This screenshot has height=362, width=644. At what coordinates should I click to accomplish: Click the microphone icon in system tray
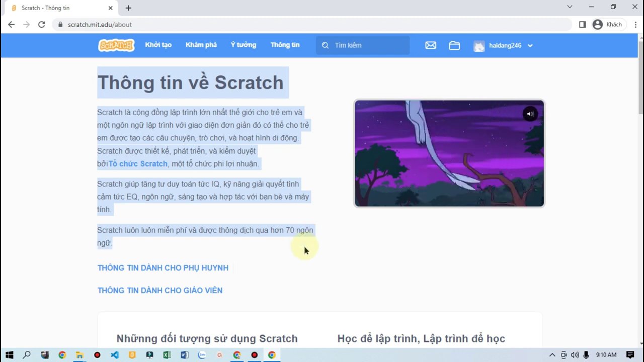point(586,355)
